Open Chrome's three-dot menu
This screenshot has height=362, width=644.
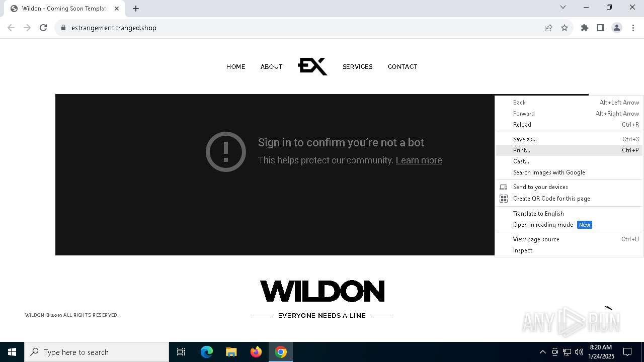click(x=633, y=28)
